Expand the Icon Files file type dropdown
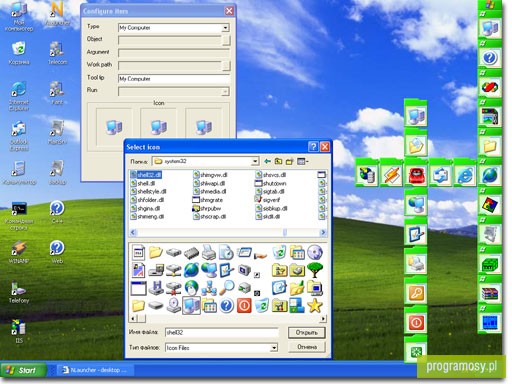This screenshot has height=384, width=512. (274, 348)
